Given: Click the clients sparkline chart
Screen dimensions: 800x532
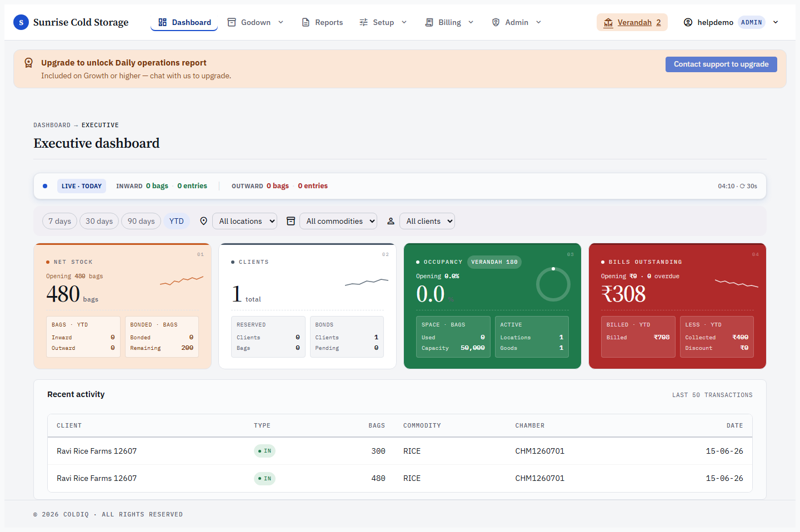Looking at the screenshot, I should coord(367,282).
